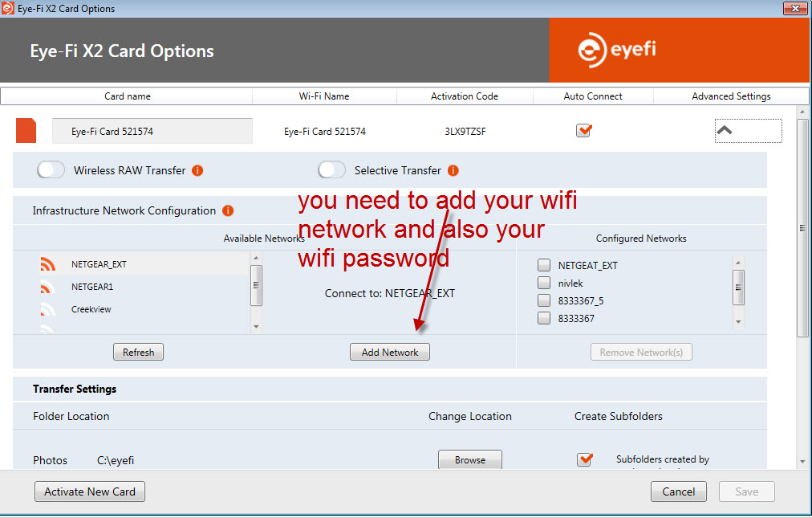The width and height of the screenshot is (812, 518).
Task: Open info for Wireless RAW Transfer
Action: click(197, 170)
